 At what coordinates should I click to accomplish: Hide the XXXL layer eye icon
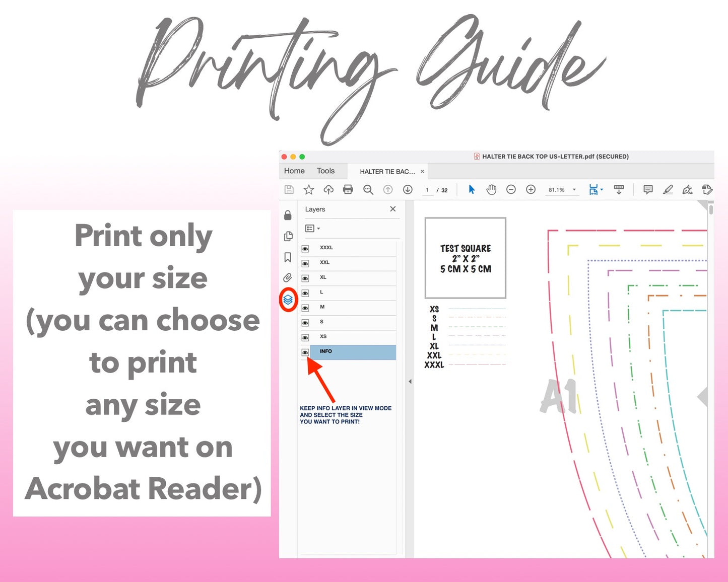[x=305, y=249]
